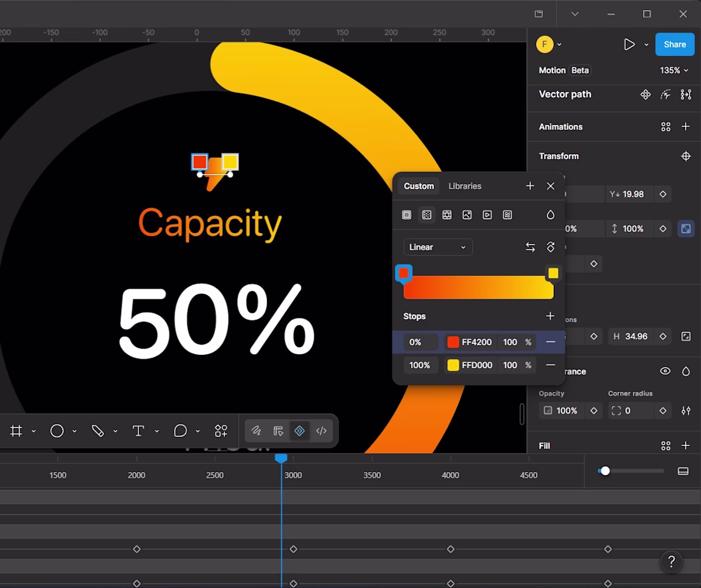Choose the gradient fill type icon

[x=426, y=215]
